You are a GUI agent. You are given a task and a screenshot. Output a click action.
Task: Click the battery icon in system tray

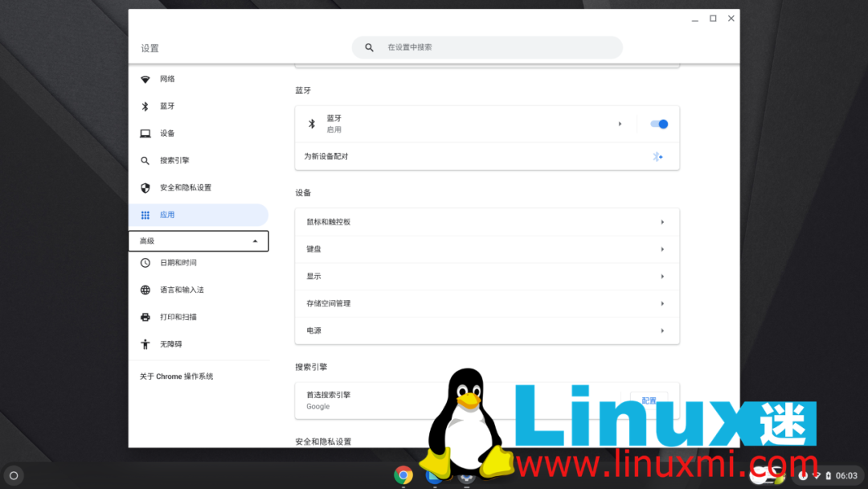point(828,475)
